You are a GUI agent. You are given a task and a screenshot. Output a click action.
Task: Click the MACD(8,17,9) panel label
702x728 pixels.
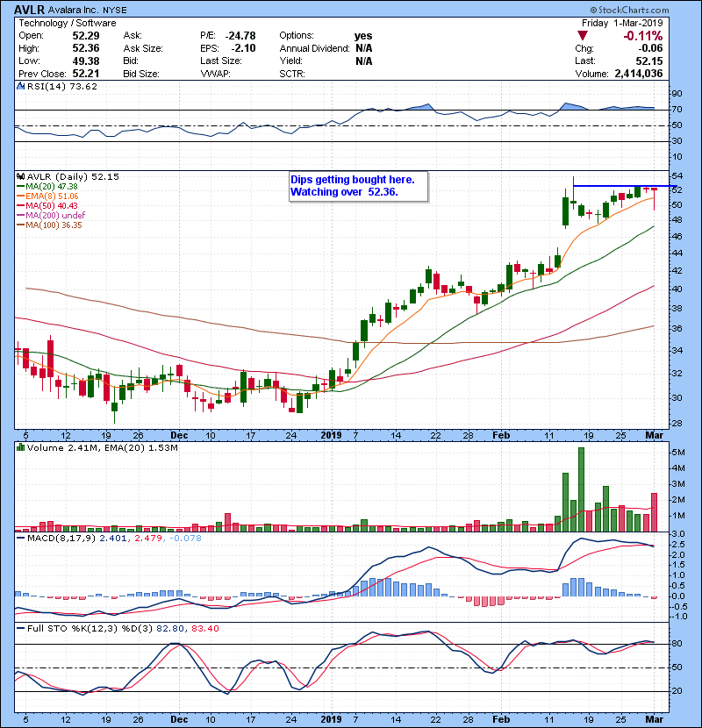point(61,539)
